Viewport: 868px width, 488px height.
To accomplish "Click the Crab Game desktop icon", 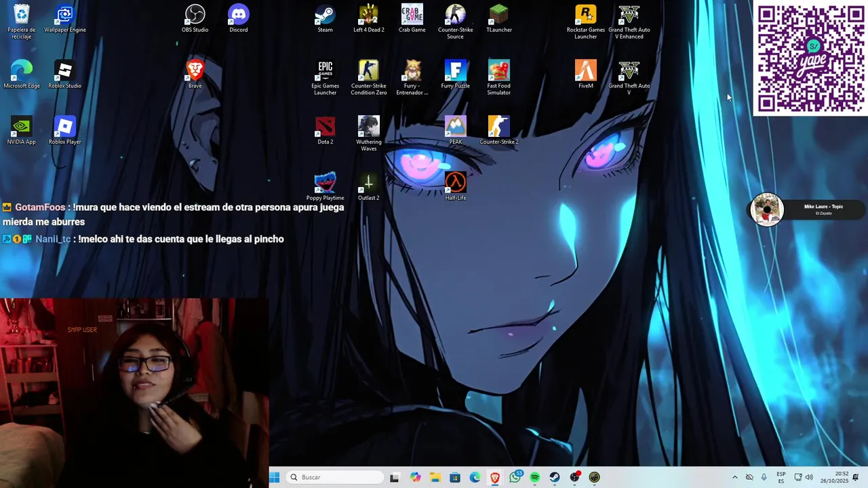I will tap(412, 19).
